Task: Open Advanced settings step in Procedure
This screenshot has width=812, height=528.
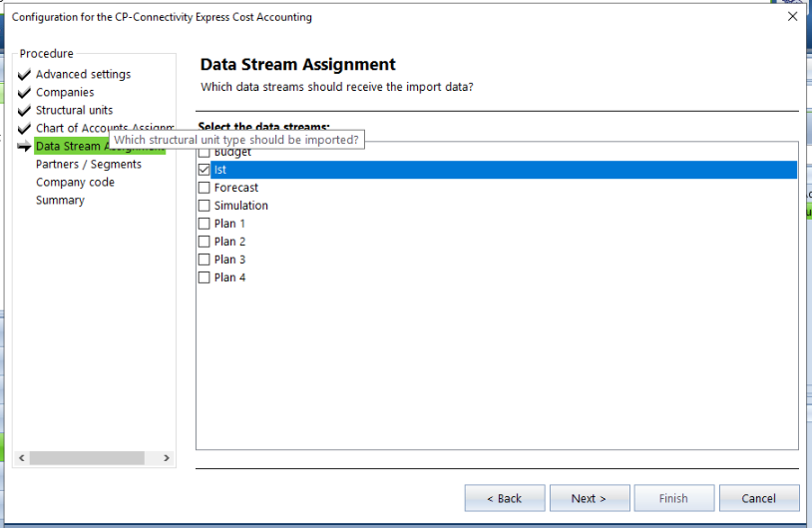Action: [x=83, y=74]
